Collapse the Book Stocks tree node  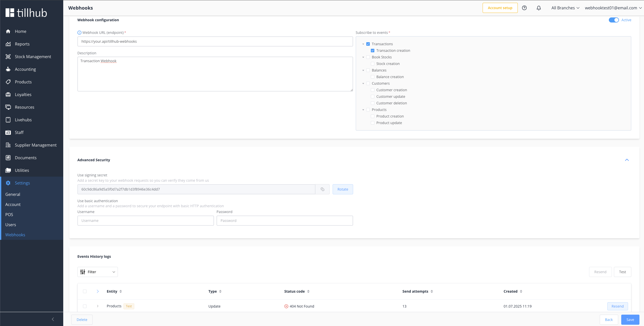coord(363,57)
